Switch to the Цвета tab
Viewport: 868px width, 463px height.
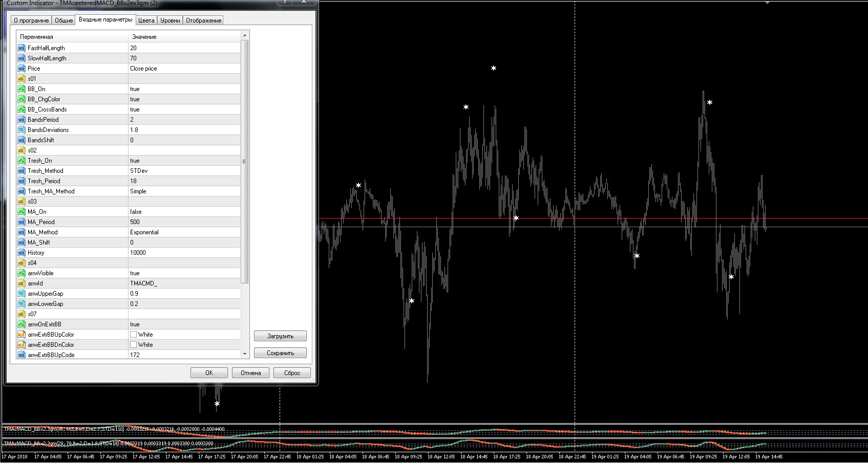[146, 20]
